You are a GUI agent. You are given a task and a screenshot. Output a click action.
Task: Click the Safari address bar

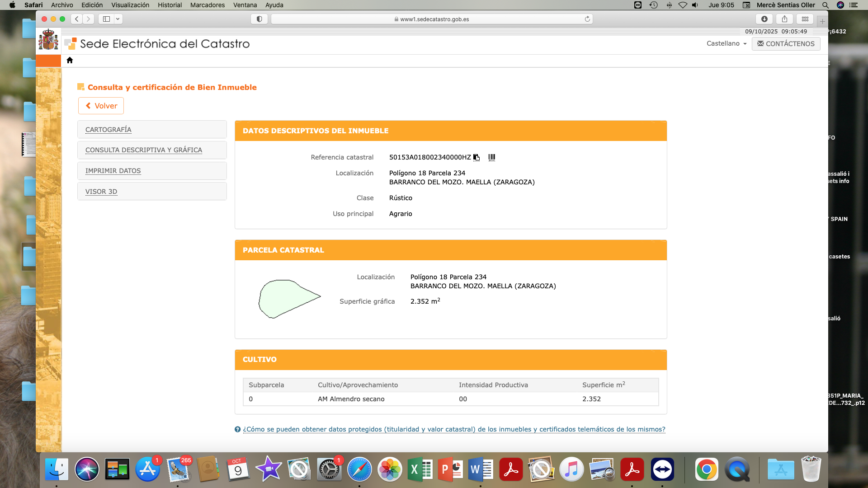tap(432, 19)
